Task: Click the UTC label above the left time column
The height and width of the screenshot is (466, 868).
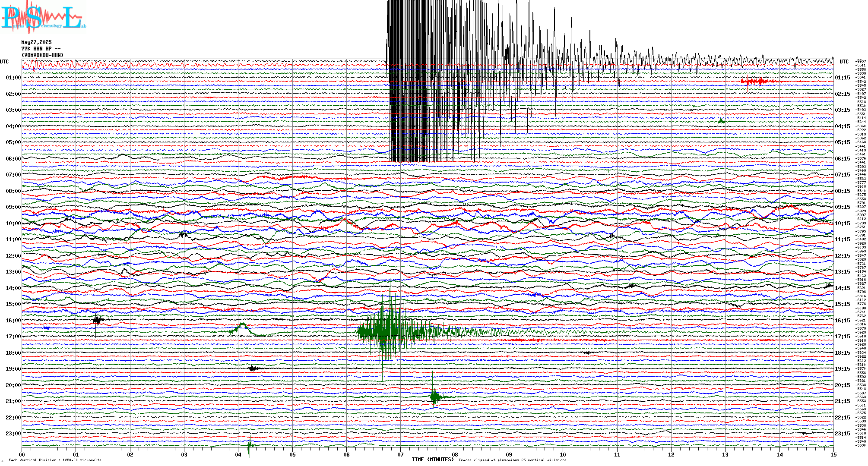Action: 4,62
